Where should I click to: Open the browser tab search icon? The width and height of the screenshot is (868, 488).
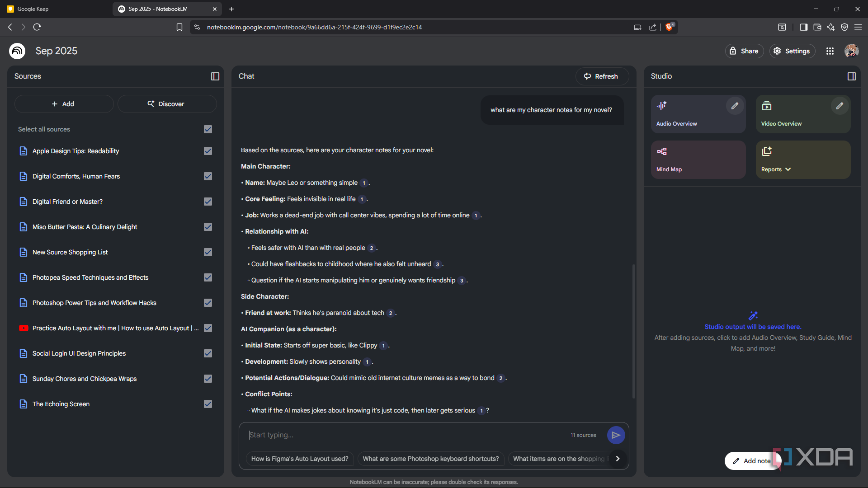pyautogui.click(x=782, y=27)
